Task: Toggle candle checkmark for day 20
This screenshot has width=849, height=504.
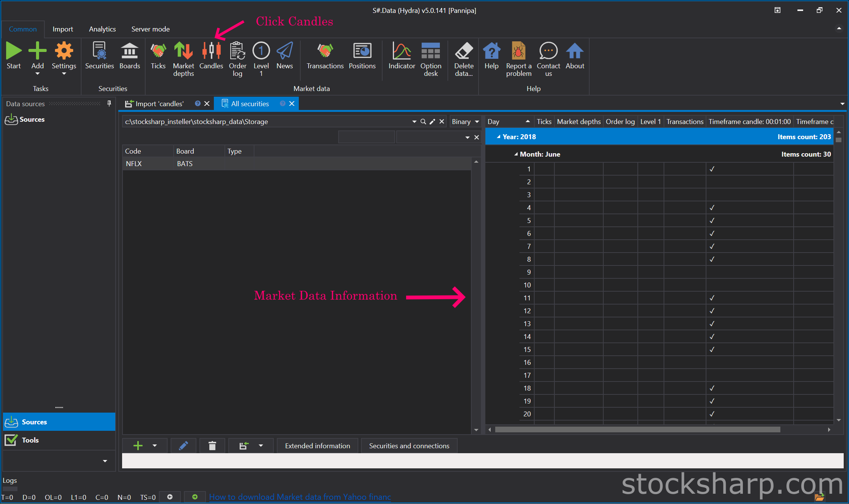Action: click(x=712, y=414)
